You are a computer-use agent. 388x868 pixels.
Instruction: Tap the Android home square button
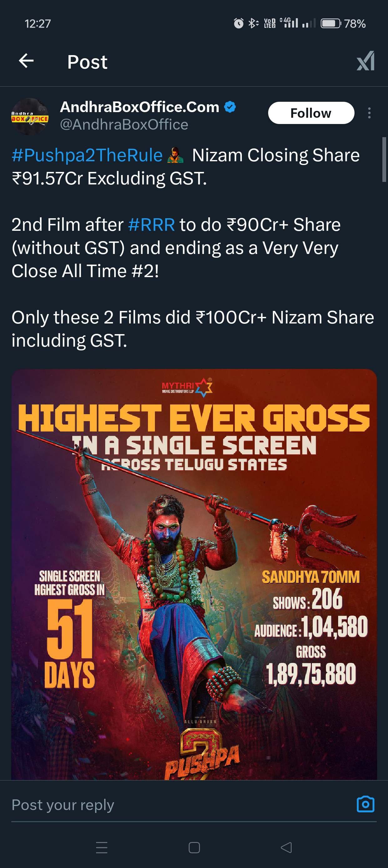(x=194, y=847)
